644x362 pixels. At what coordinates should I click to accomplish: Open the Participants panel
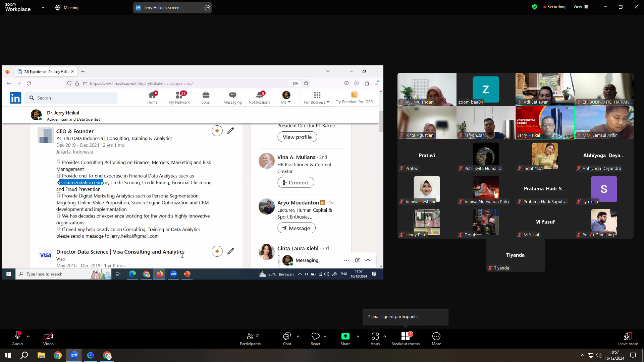point(250,339)
